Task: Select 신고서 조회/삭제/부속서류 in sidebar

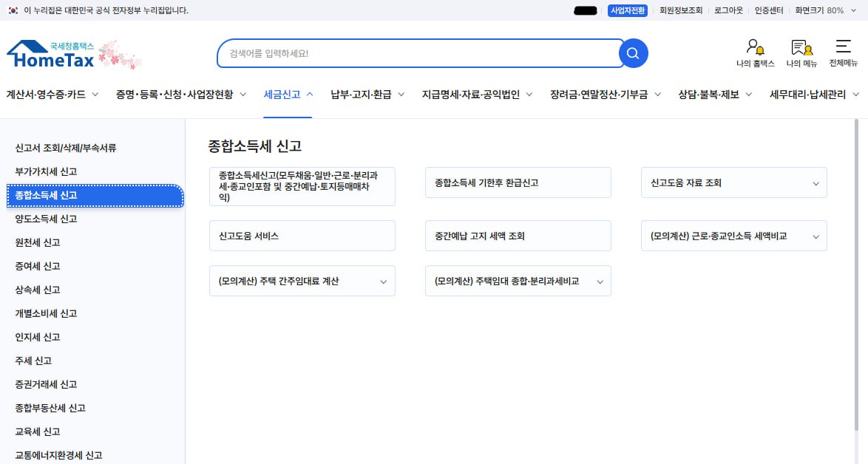Action: click(x=65, y=148)
